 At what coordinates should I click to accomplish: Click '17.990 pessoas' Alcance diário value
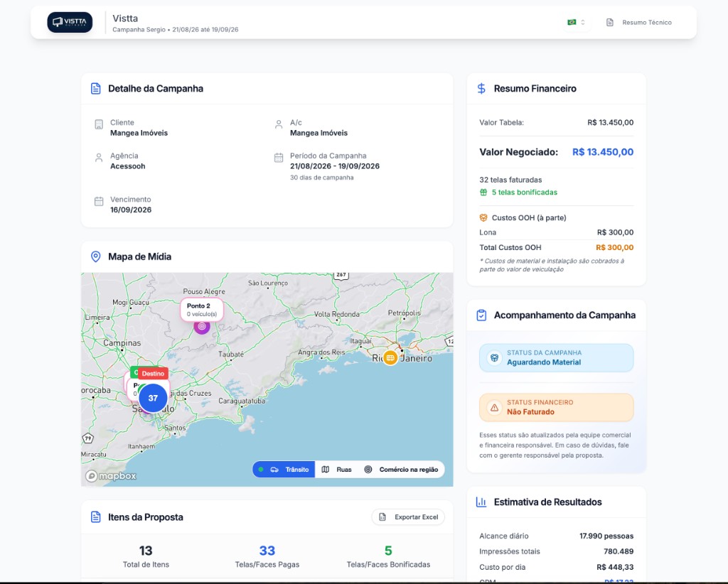point(606,536)
